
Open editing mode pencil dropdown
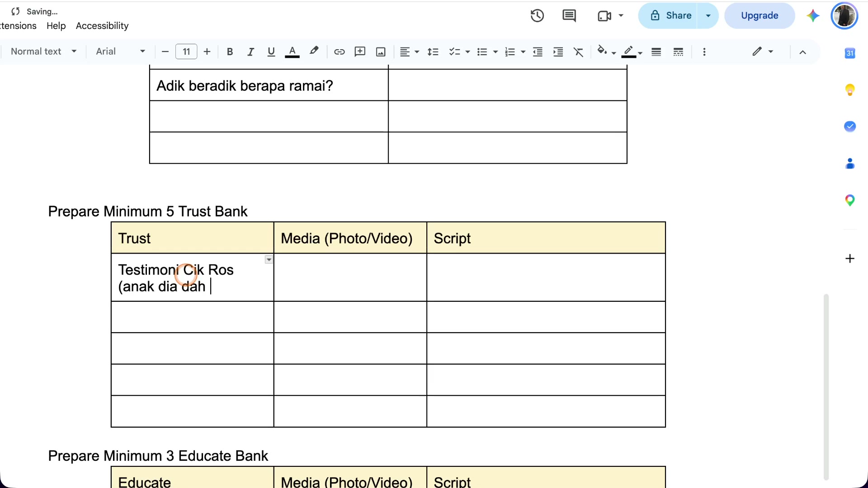point(763,52)
